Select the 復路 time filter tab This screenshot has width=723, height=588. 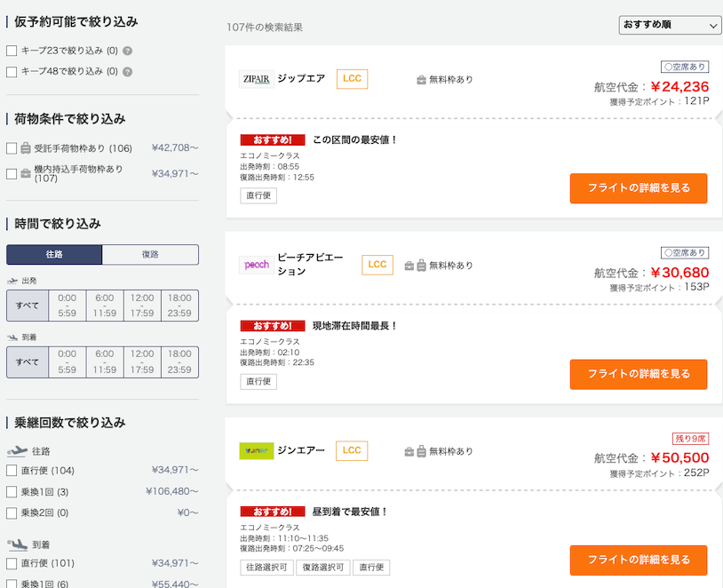[150, 255]
